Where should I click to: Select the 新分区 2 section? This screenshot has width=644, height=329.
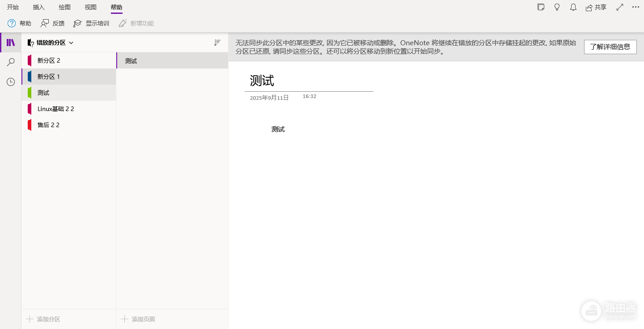tap(69, 60)
